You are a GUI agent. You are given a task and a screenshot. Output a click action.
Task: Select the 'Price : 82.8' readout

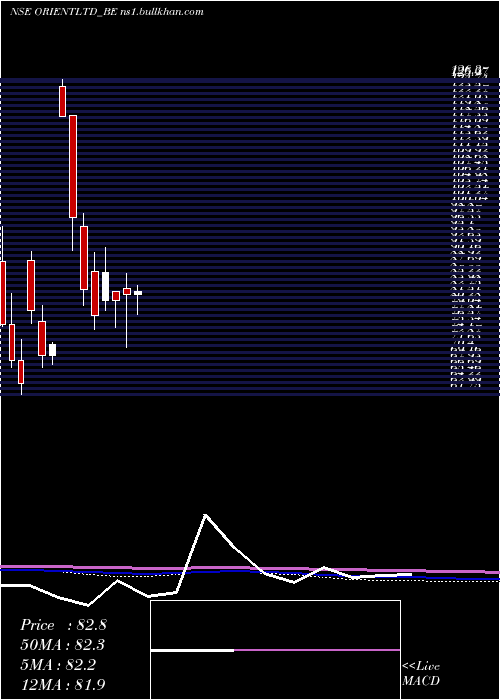coord(63,625)
